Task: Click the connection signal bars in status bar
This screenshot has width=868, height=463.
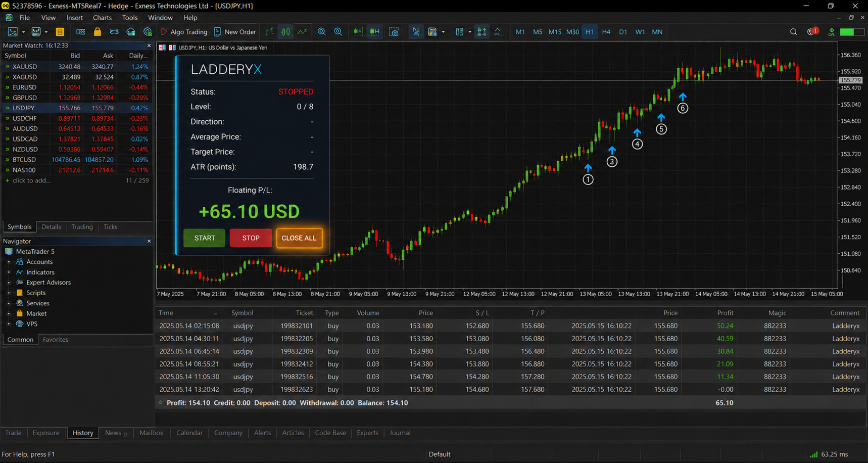Action: (813, 454)
